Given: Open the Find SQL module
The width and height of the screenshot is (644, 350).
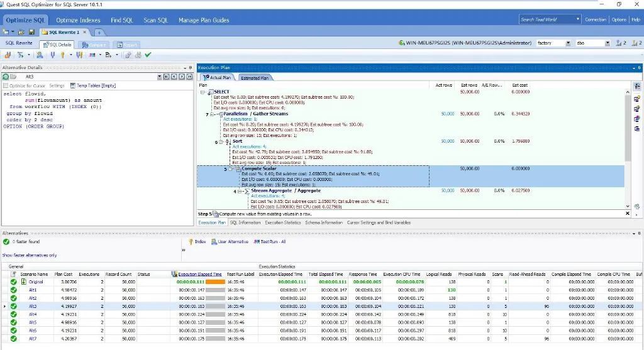Looking at the screenshot, I should (121, 20).
